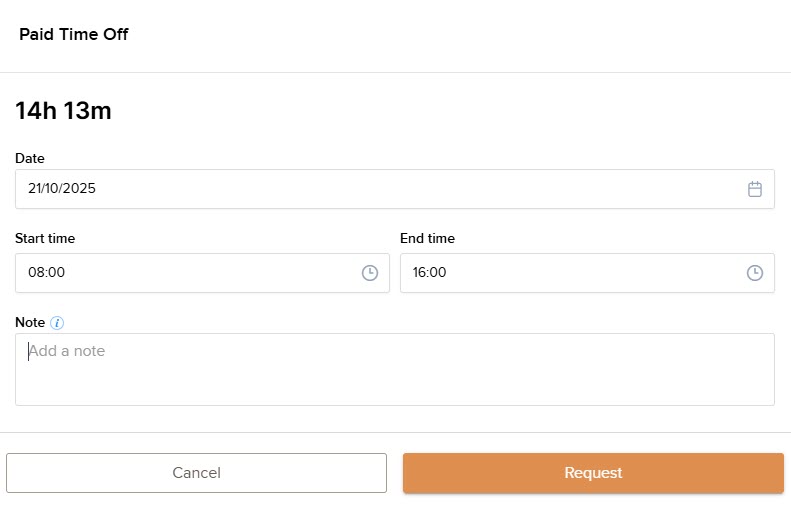The image size is (791, 509).
Task: Click the info icon beside Note label
Action: (x=57, y=323)
